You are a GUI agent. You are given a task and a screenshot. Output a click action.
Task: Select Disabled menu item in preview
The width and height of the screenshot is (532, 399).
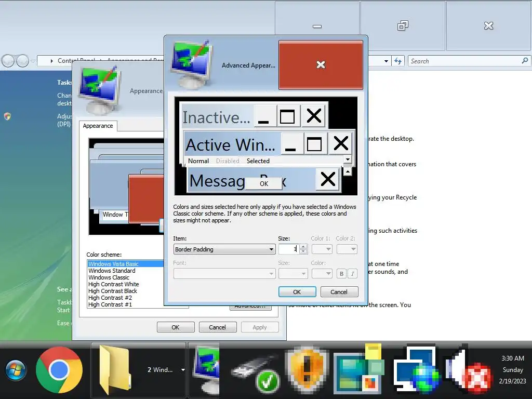point(228,161)
